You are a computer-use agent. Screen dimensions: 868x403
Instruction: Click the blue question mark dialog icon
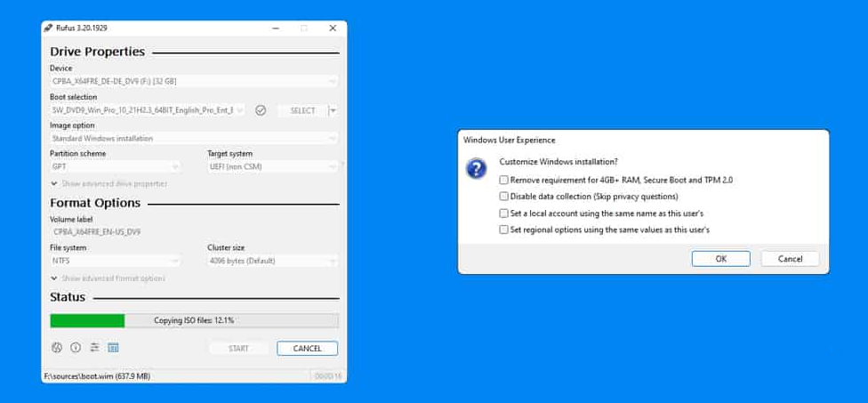(x=477, y=169)
